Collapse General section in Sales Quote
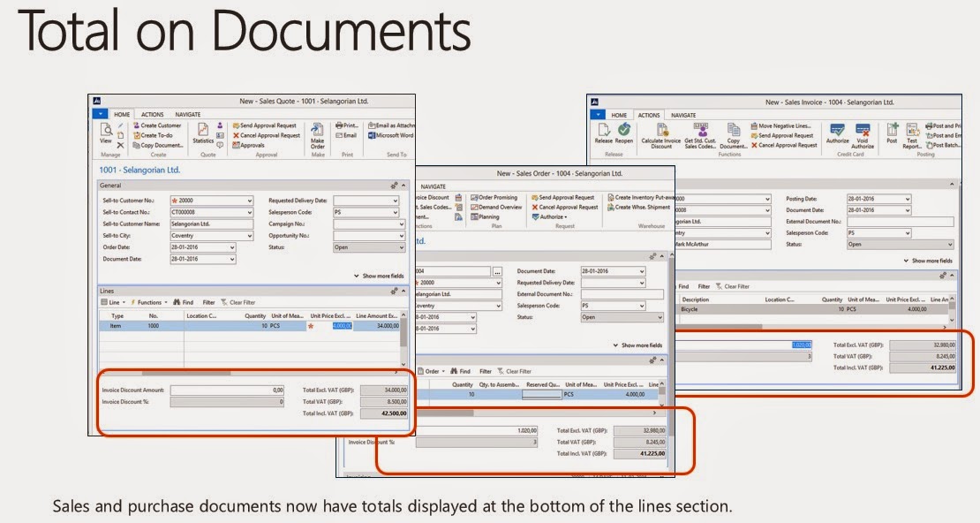 tap(403, 186)
